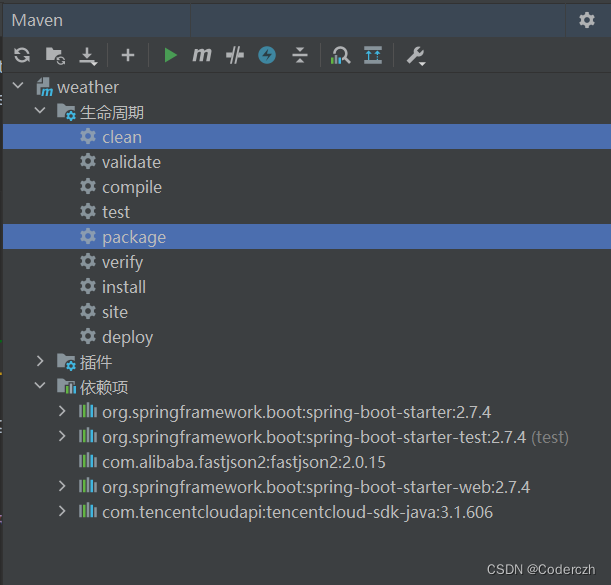Expand tencentcloud-sdk-java:3.1.606 dependency
The image size is (611, 585).
[x=62, y=511]
